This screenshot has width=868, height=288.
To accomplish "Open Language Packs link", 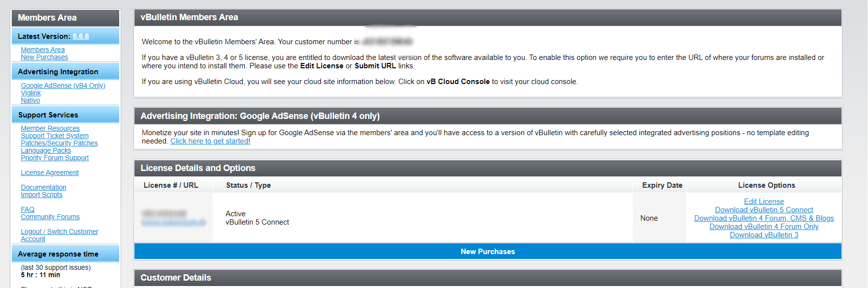I will tap(46, 150).
